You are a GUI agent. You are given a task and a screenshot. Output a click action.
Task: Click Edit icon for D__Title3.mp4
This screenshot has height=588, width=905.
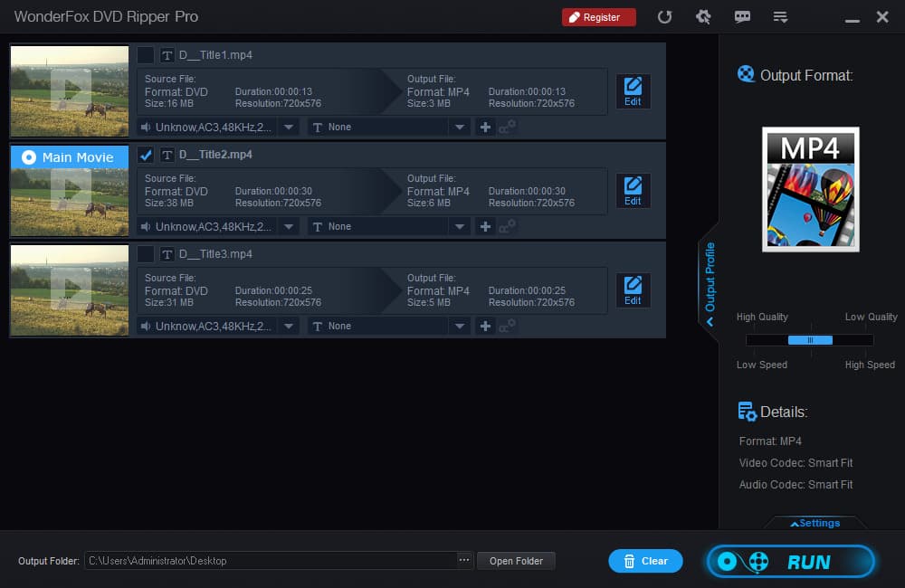pos(633,290)
